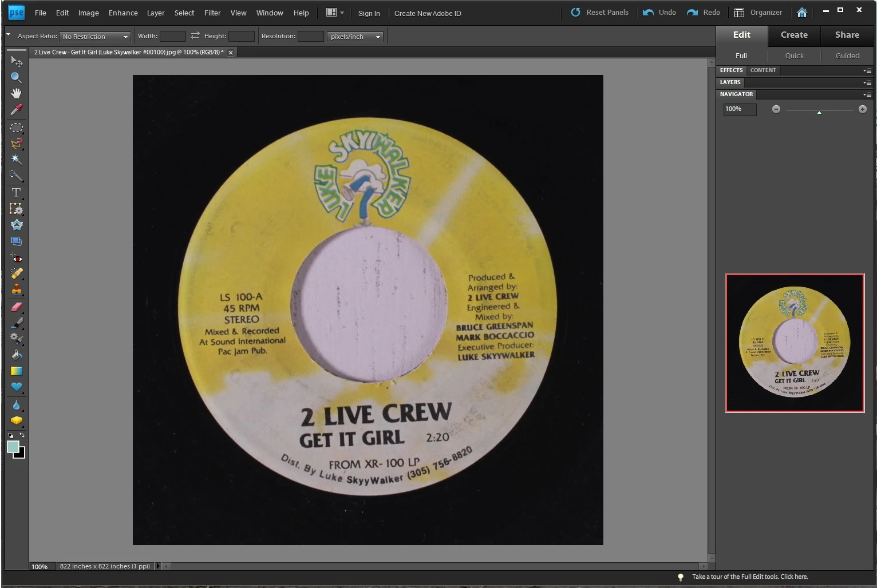Click the Home welcome screen icon
Viewport: 877px width, 588px height.
coord(801,13)
